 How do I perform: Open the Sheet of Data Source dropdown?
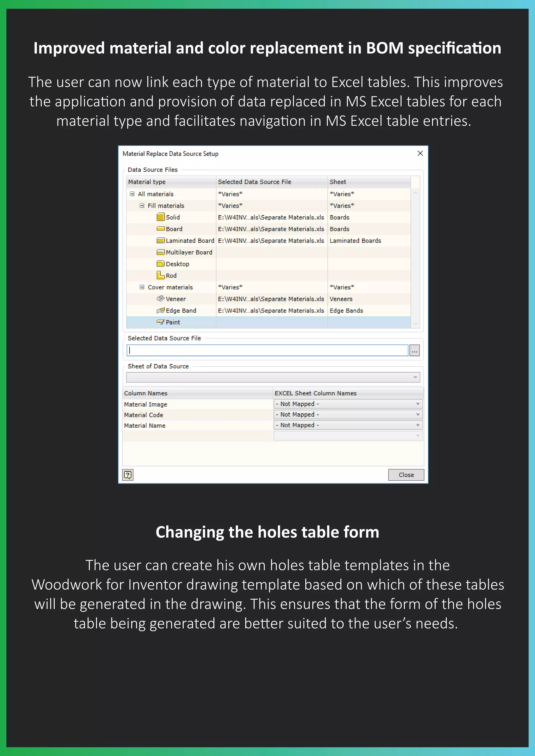tap(273, 377)
